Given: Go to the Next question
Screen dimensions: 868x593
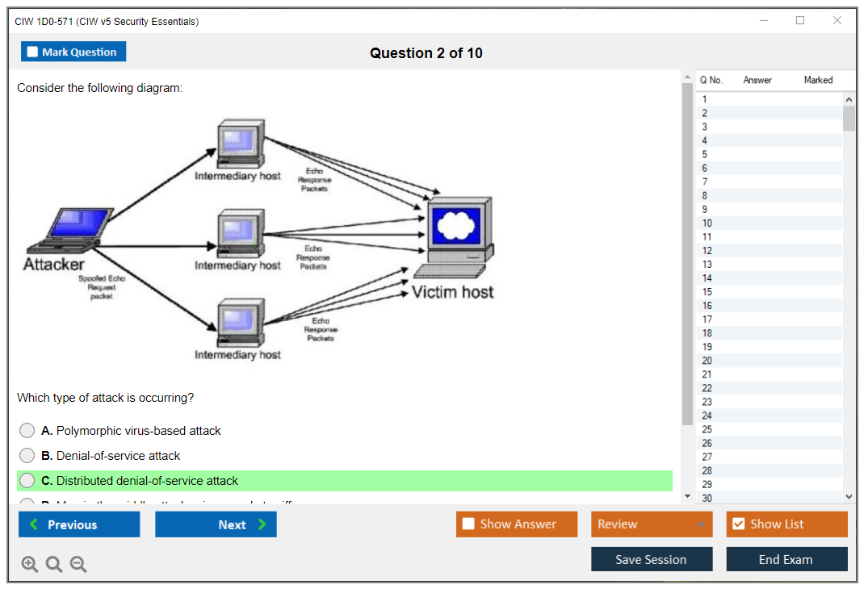Looking at the screenshot, I should (x=216, y=524).
